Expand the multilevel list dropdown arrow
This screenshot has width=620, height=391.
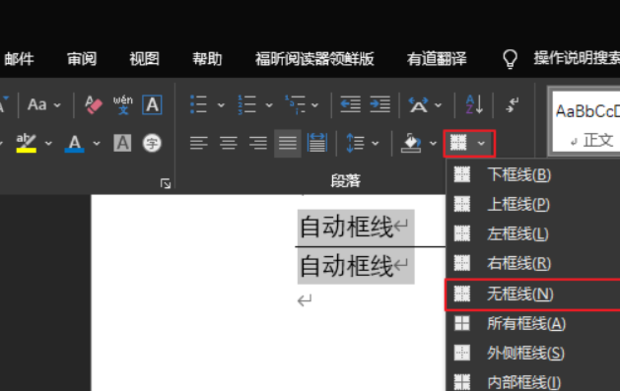(315, 105)
